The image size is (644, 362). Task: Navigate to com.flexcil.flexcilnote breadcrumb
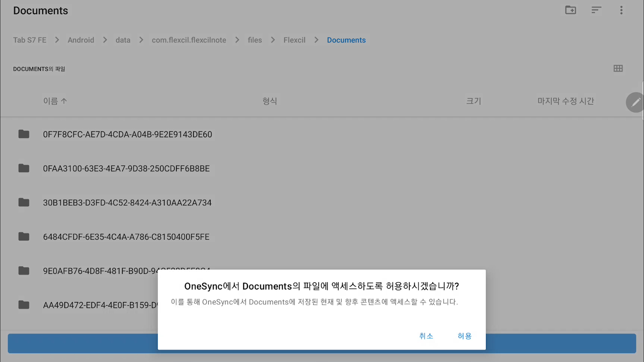pyautogui.click(x=189, y=40)
